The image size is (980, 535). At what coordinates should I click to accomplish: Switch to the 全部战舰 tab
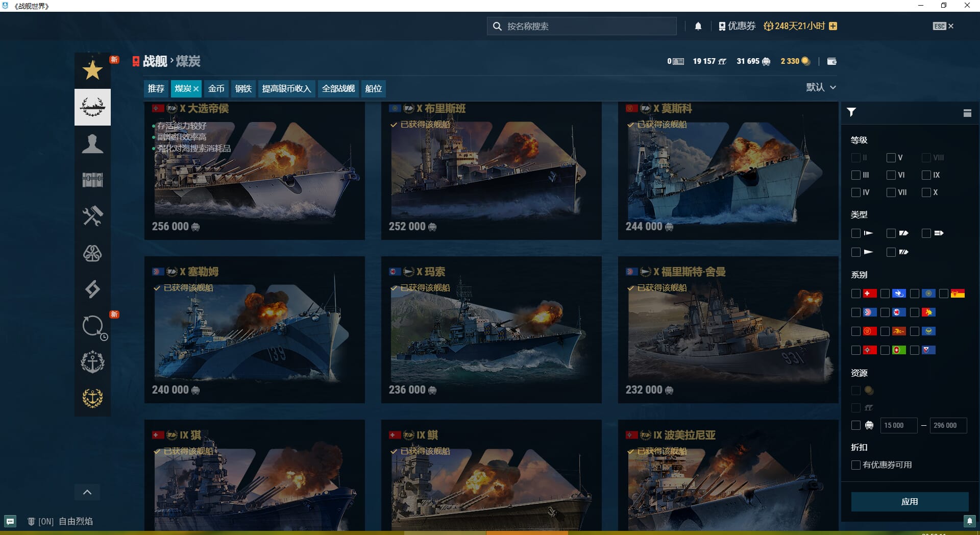(x=338, y=89)
